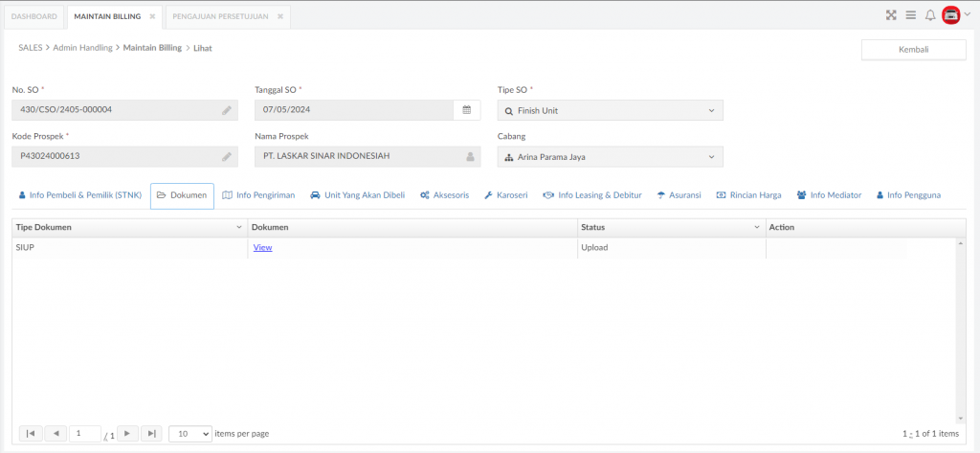Open the items per page selector
Image resolution: width=980 pixels, height=453 pixels.
point(190,433)
